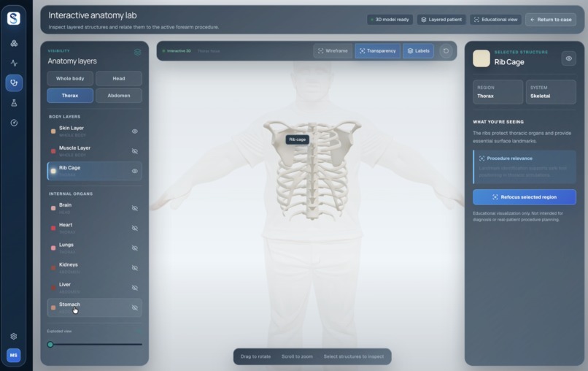Show the Kidneys via eye icon

point(135,268)
